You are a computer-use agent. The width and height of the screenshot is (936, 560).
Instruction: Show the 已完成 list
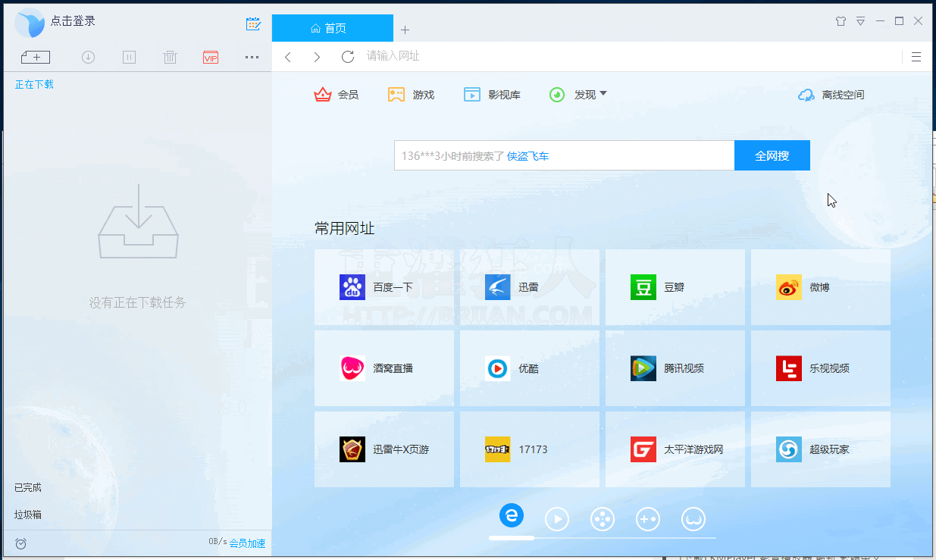tap(28, 487)
